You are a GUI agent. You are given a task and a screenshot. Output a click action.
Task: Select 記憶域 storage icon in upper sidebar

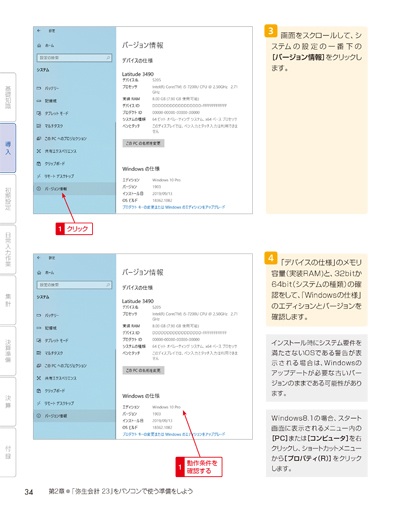(x=39, y=101)
